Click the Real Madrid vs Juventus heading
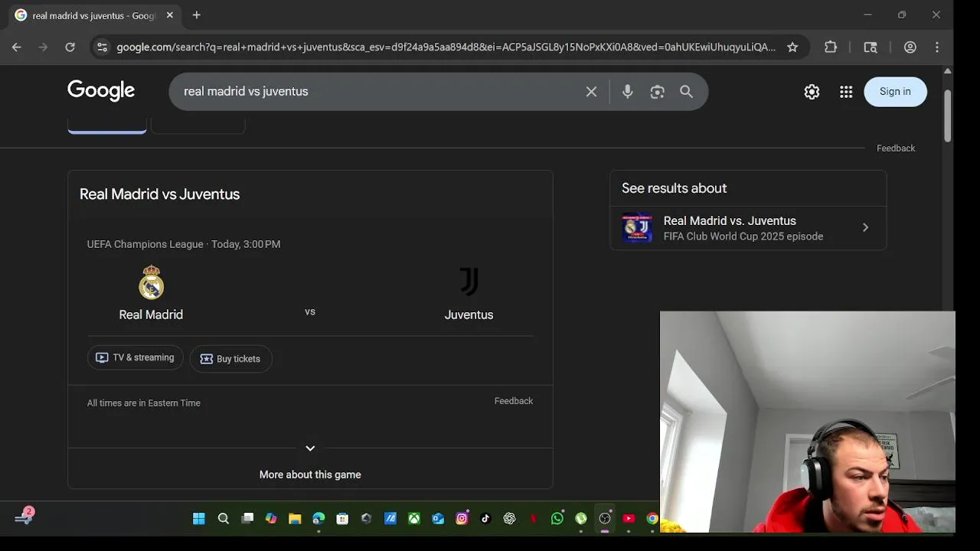Screen dimensions: 980x551 [159, 194]
